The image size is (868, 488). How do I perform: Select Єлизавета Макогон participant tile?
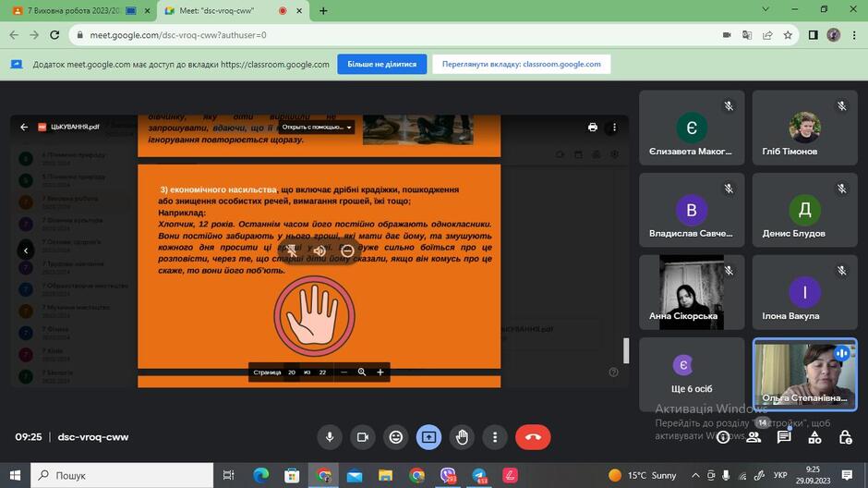tap(692, 128)
